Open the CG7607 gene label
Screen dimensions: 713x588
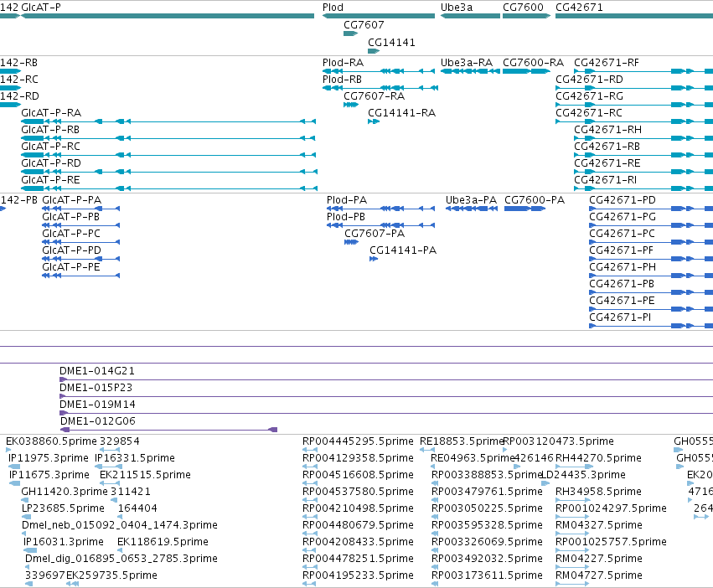point(364,24)
